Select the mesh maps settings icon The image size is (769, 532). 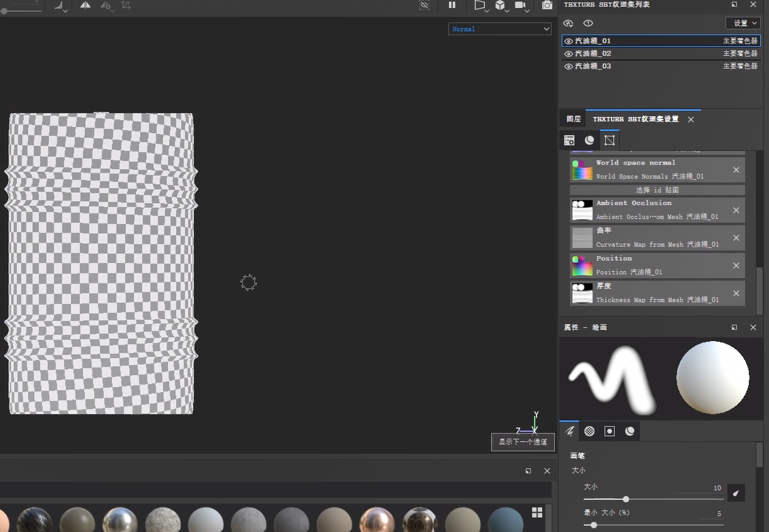(x=609, y=140)
